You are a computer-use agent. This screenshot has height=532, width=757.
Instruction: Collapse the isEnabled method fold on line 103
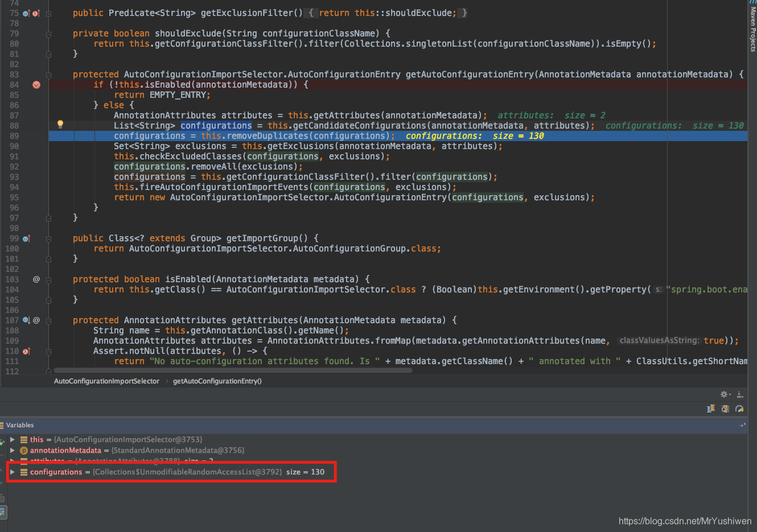(x=48, y=279)
